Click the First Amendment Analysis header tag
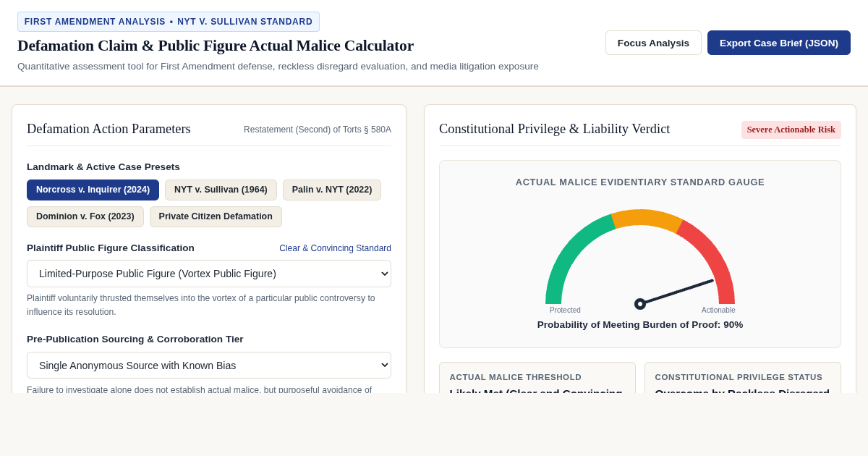Viewport: 868px width, 456px height. pyautogui.click(x=169, y=22)
